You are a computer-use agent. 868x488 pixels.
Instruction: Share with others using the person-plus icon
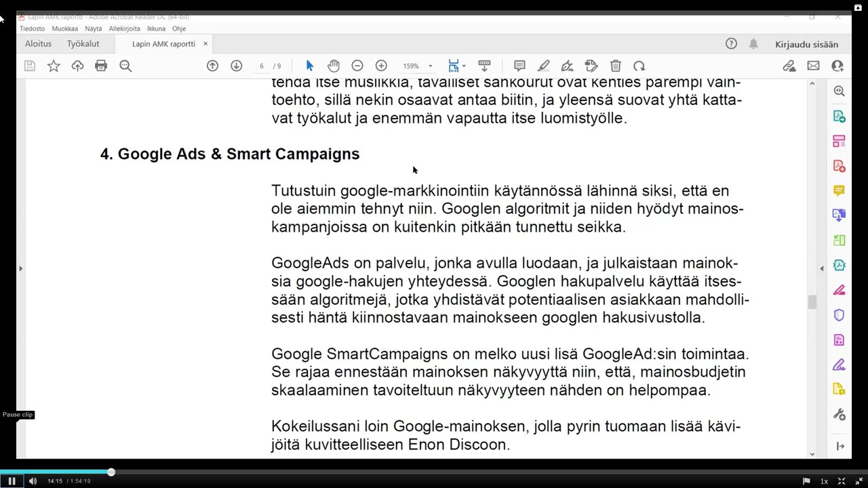tap(837, 66)
